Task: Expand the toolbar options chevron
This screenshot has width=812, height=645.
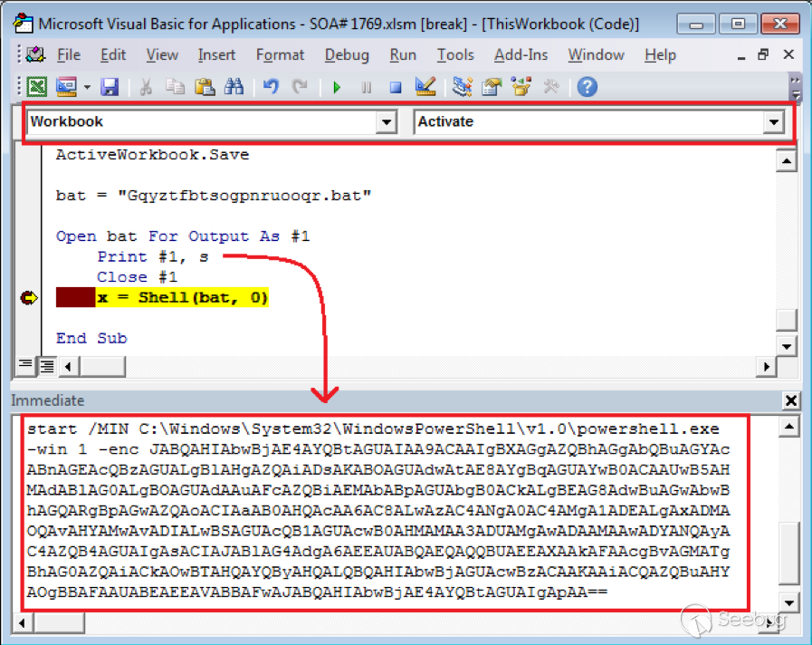Action: point(796,88)
